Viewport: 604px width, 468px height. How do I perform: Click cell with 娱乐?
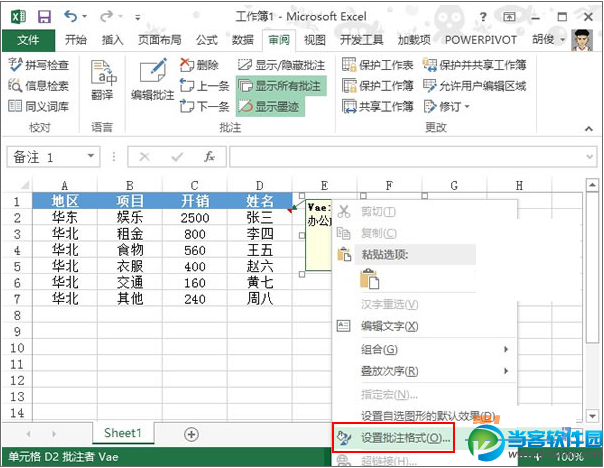pyautogui.click(x=130, y=218)
